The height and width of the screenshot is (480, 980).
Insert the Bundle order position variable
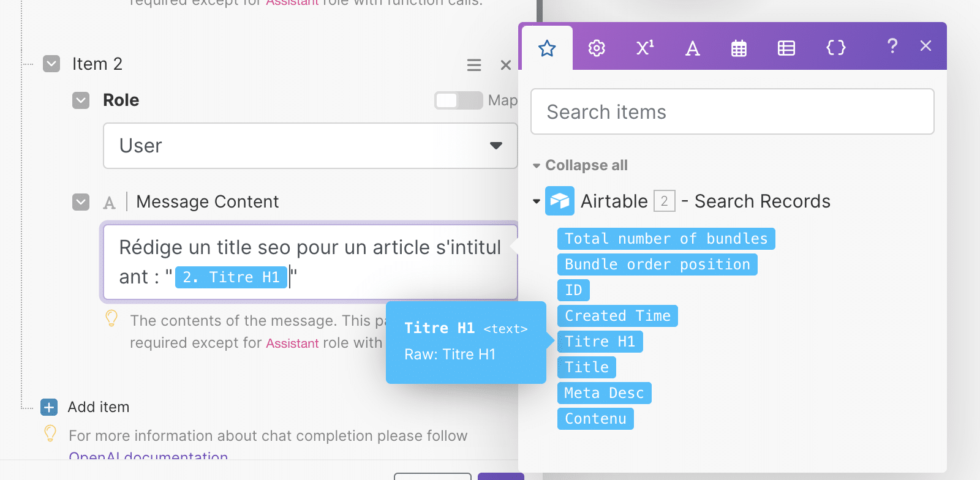click(657, 264)
